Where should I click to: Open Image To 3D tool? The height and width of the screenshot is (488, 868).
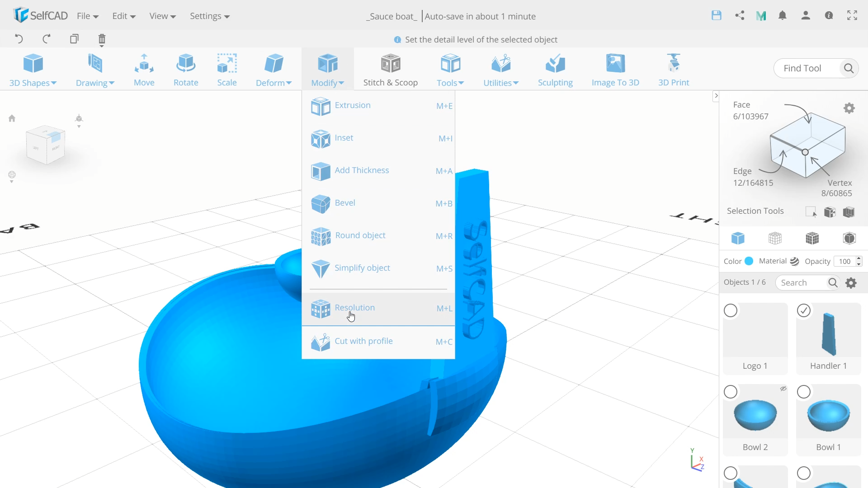(615, 70)
